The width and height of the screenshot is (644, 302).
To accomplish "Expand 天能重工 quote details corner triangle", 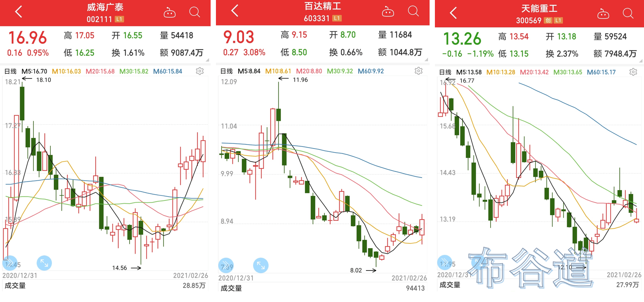I will pos(641,60).
